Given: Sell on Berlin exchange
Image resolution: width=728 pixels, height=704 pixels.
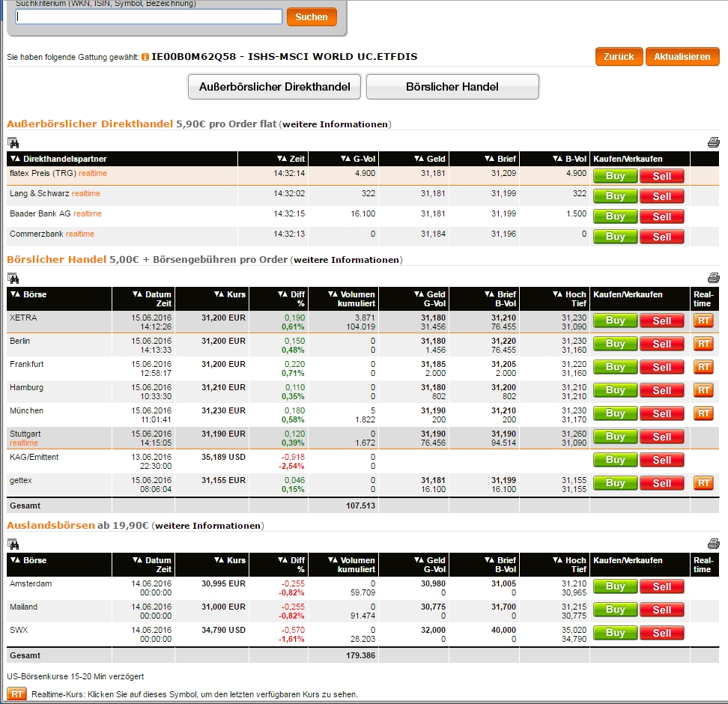Looking at the screenshot, I should tap(661, 344).
